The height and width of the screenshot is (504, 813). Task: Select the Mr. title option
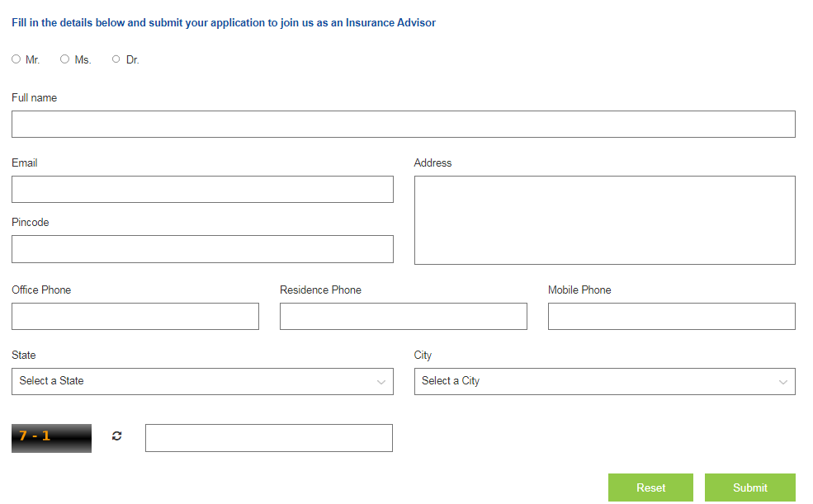pos(17,59)
